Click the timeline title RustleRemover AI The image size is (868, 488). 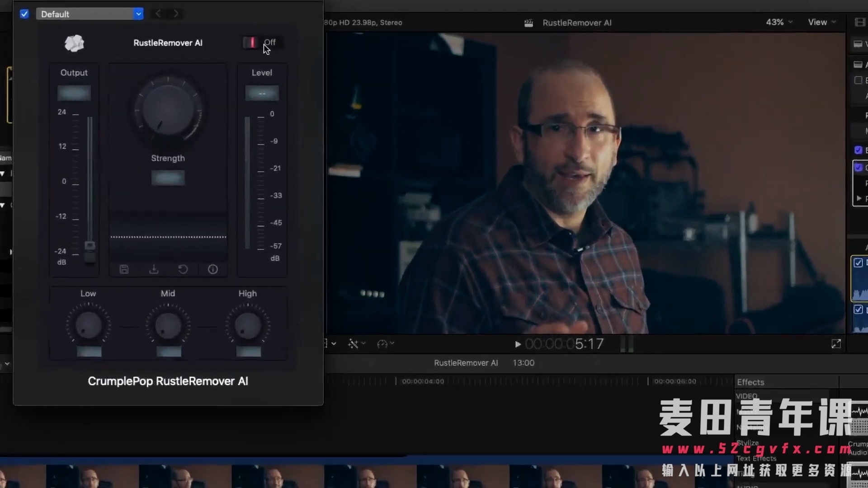[x=466, y=363]
